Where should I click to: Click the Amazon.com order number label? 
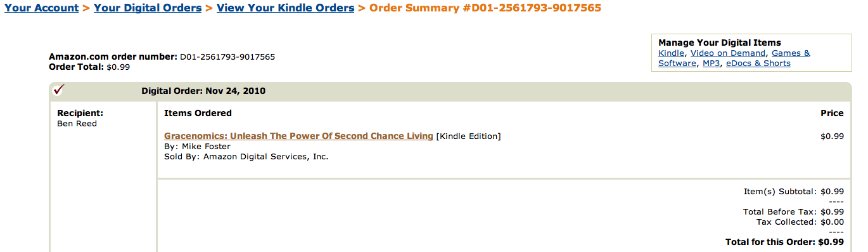tap(113, 57)
